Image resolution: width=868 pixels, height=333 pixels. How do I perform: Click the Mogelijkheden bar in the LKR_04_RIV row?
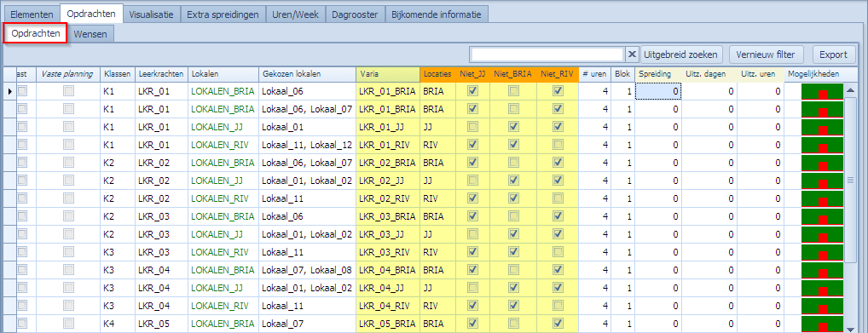822,306
